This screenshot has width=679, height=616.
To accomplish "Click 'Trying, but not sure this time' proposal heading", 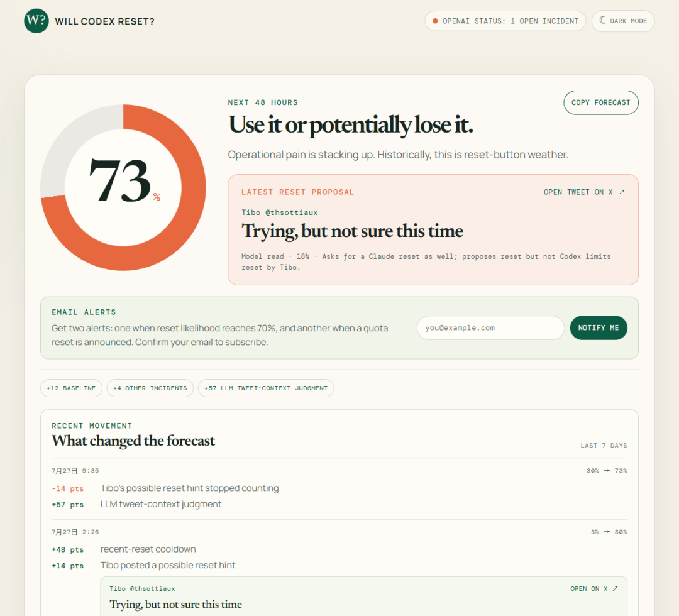I will point(352,231).
